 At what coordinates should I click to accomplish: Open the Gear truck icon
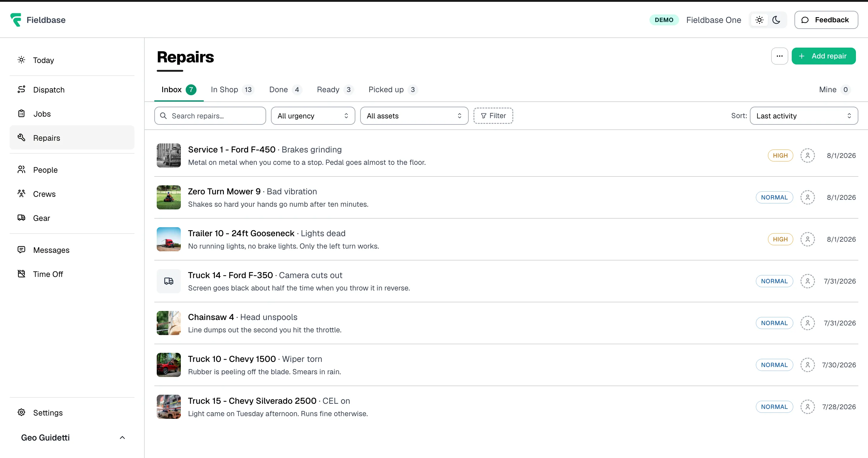pos(21,218)
